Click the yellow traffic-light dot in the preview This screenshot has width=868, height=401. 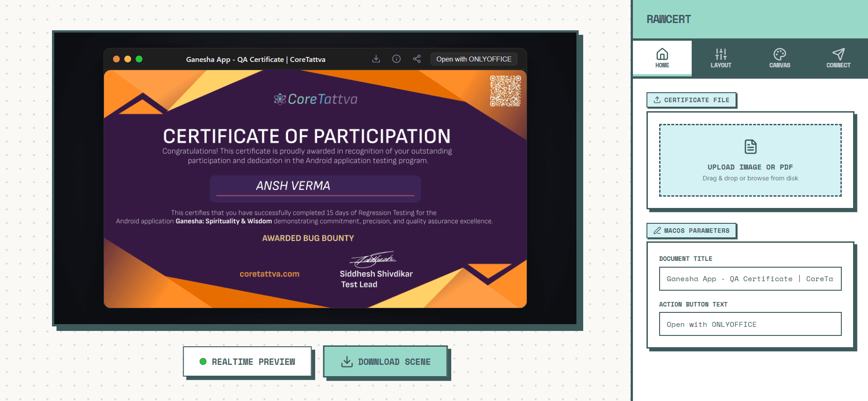point(127,59)
